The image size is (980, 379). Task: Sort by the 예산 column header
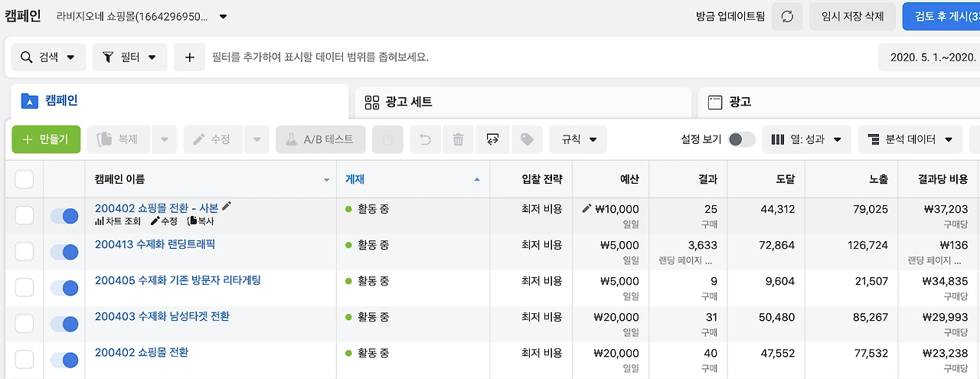610,179
